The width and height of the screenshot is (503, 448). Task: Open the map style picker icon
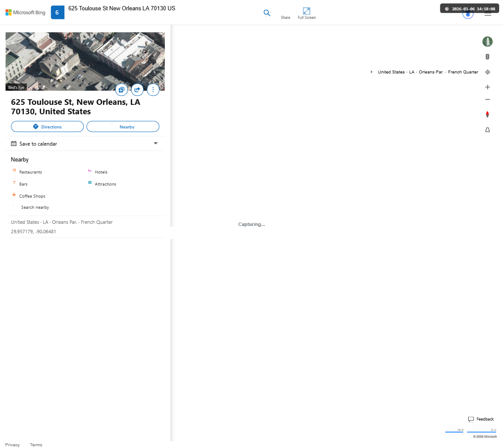point(487,41)
